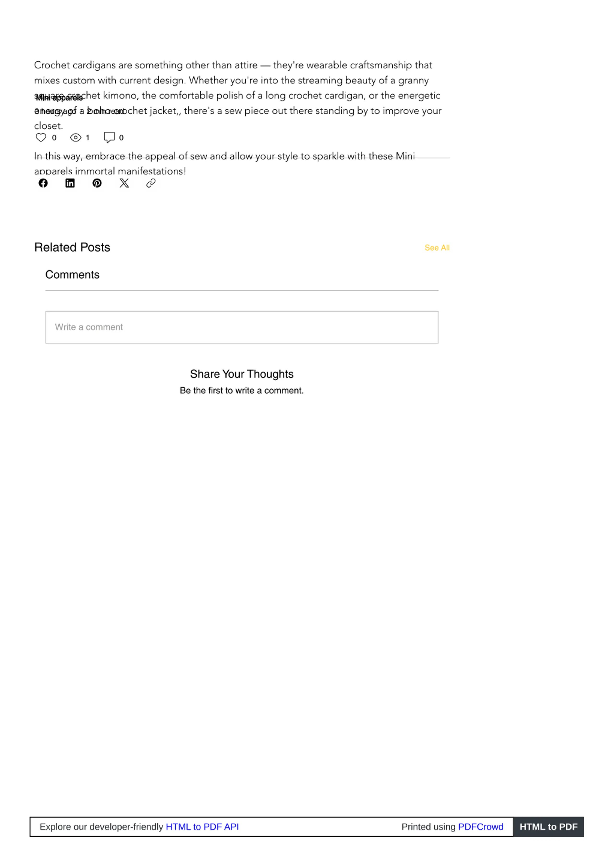Image resolution: width=614 pixels, height=868 pixels.
Task: Click the Related Posts heading
Action: [x=72, y=247]
